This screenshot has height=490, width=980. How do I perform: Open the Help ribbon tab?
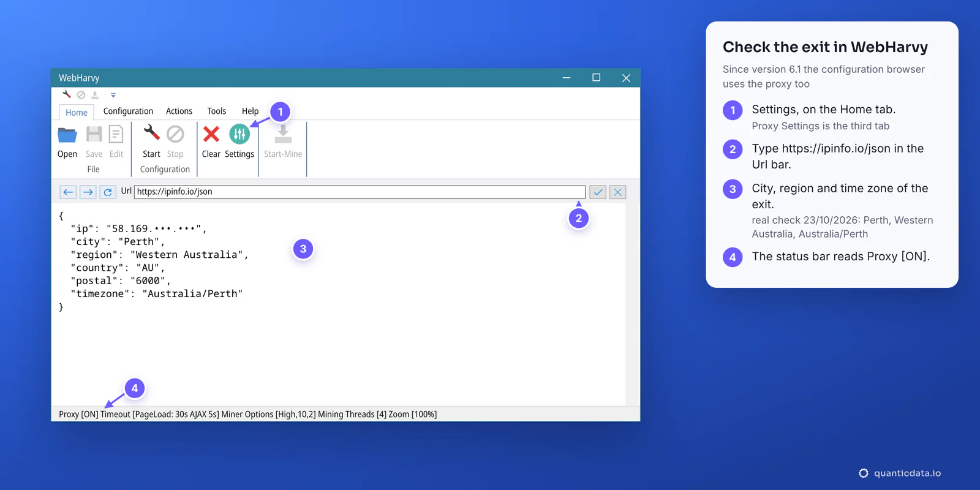[x=250, y=111]
